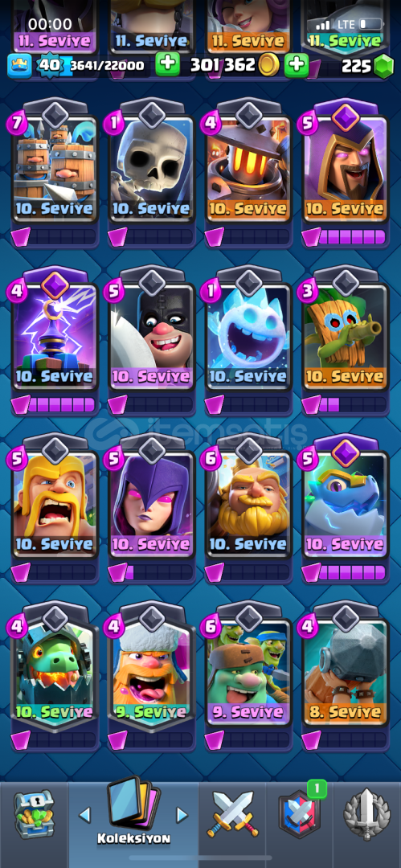This screenshot has width=401, height=868.
Task: Select the Skeleton card
Action: (151, 166)
